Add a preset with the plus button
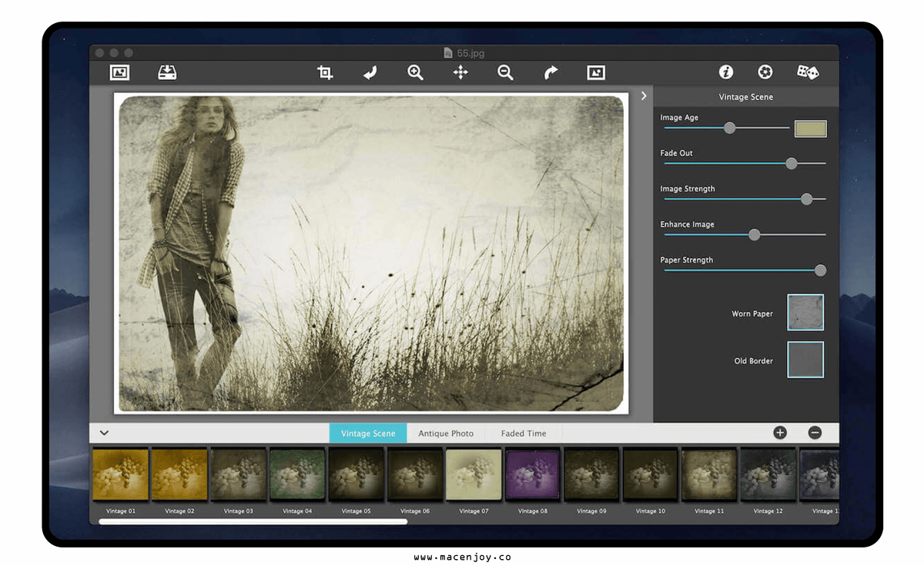 pos(780,433)
